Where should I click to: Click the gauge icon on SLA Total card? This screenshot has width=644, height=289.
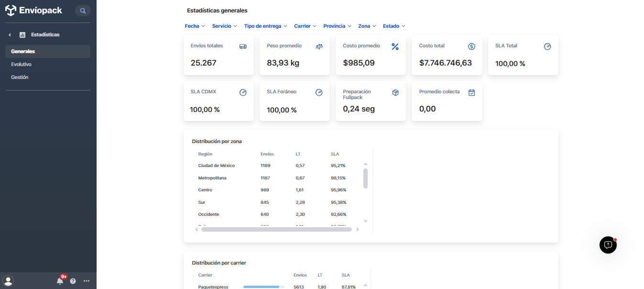[x=547, y=46]
